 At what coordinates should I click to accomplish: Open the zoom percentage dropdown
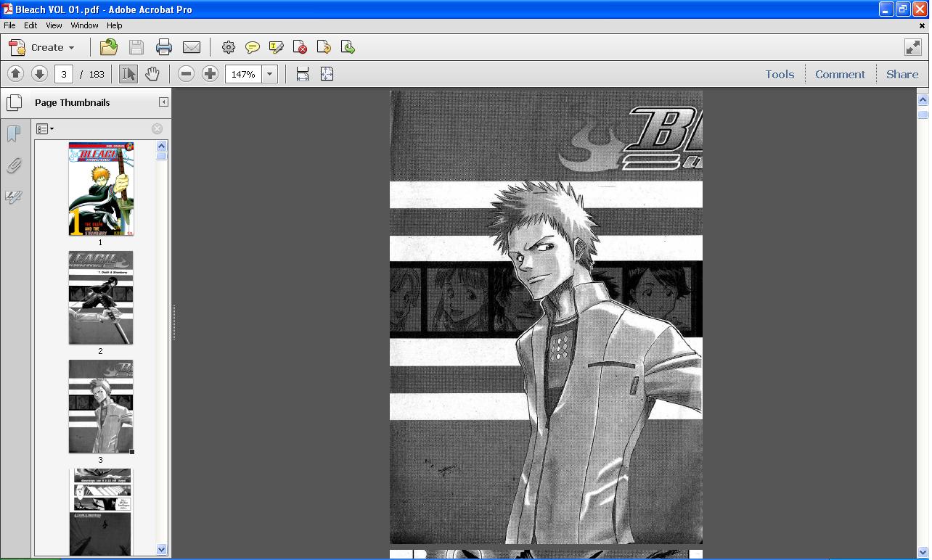pyautogui.click(x=270, y=74)
